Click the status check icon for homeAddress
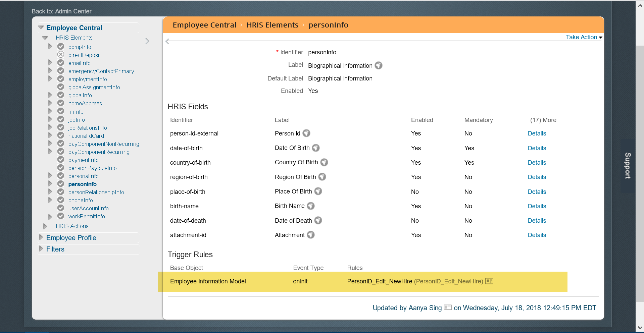The width and height of the screenshot is (644, 333). pos(61,103)
